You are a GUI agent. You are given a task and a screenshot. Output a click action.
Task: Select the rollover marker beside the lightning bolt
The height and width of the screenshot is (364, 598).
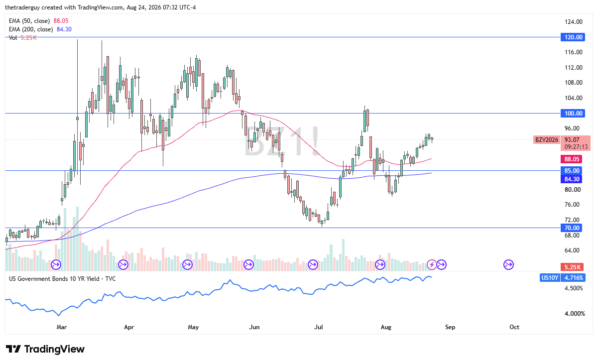pos(442,264)
